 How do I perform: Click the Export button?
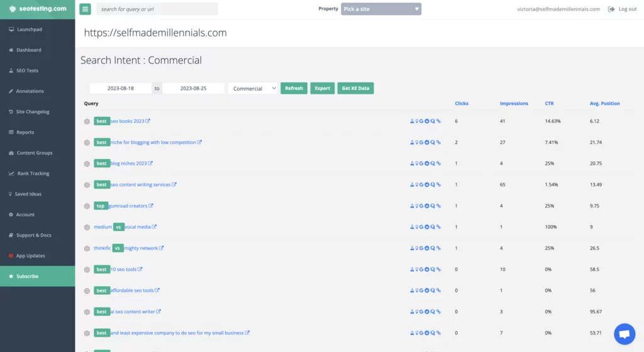(323, 88)
